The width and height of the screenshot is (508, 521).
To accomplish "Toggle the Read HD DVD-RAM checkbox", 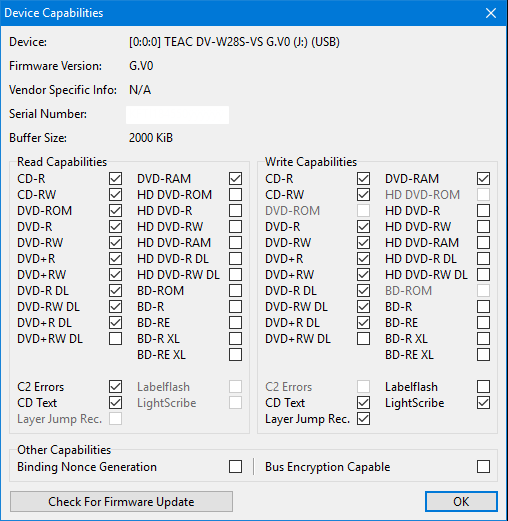I will click(235, 243).
